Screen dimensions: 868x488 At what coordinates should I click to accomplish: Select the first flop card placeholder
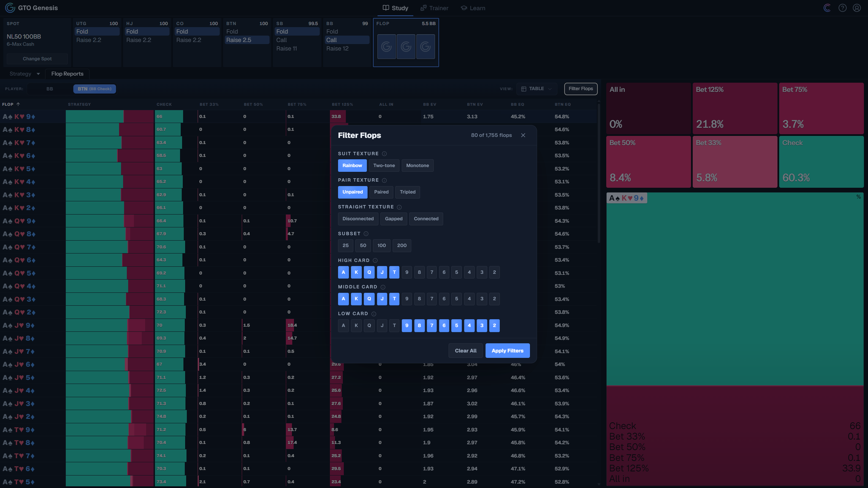pyautogui.click(x=386, y=46)
